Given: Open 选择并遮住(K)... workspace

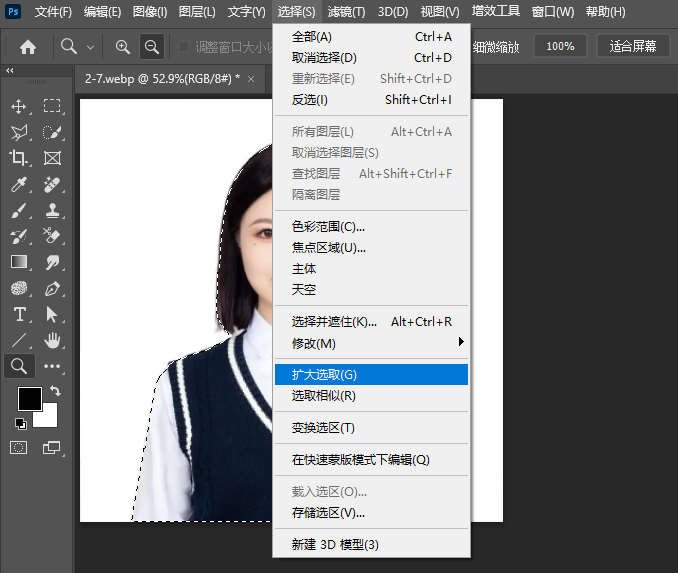Looking at the screenshot, I should [371, 322].
